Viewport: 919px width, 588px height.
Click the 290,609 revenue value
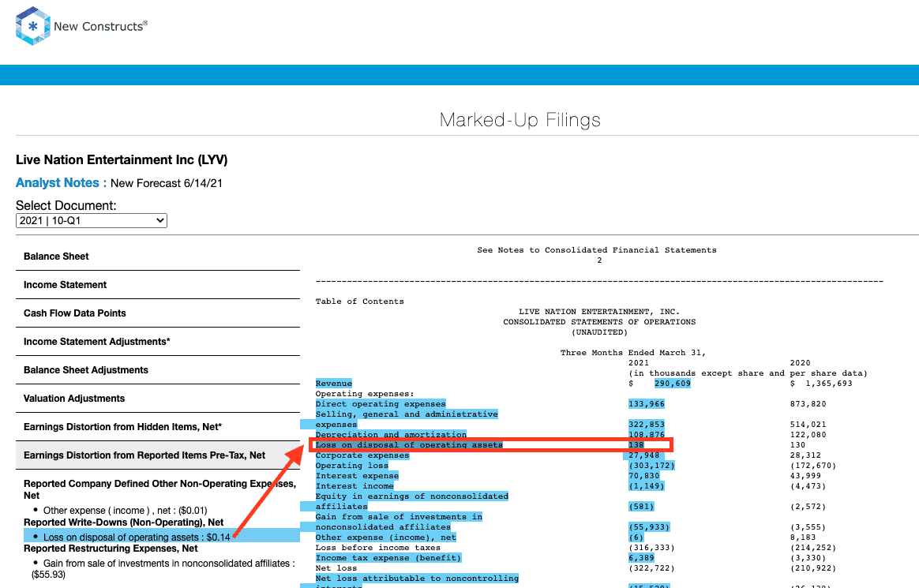coord(672,384)
